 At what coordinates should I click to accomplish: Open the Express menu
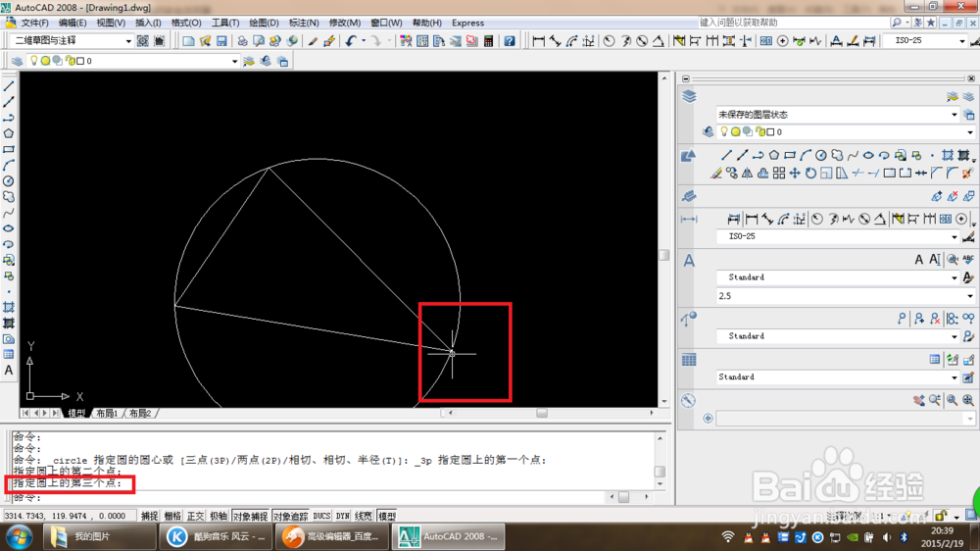tap(467, 23)
